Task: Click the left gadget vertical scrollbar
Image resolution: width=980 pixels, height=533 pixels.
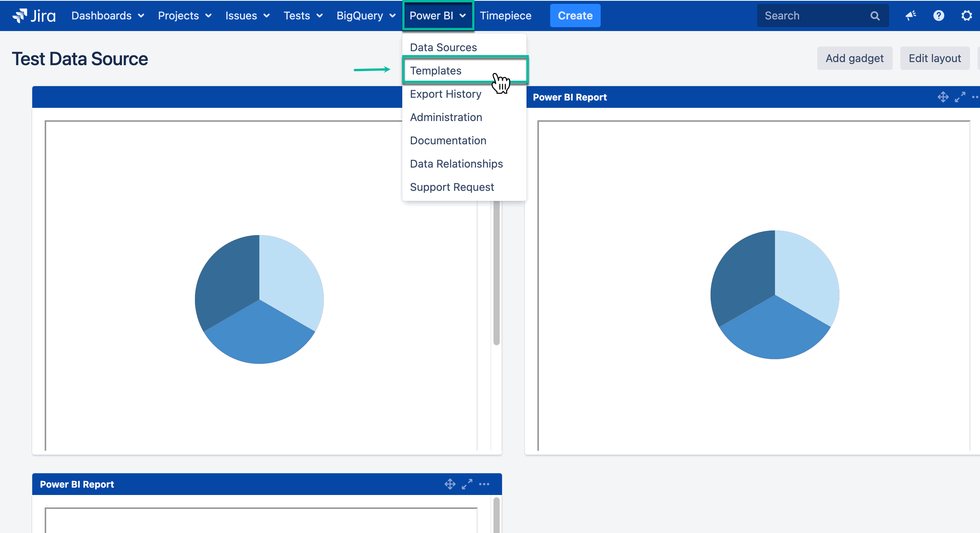Action: pos(496,272)
